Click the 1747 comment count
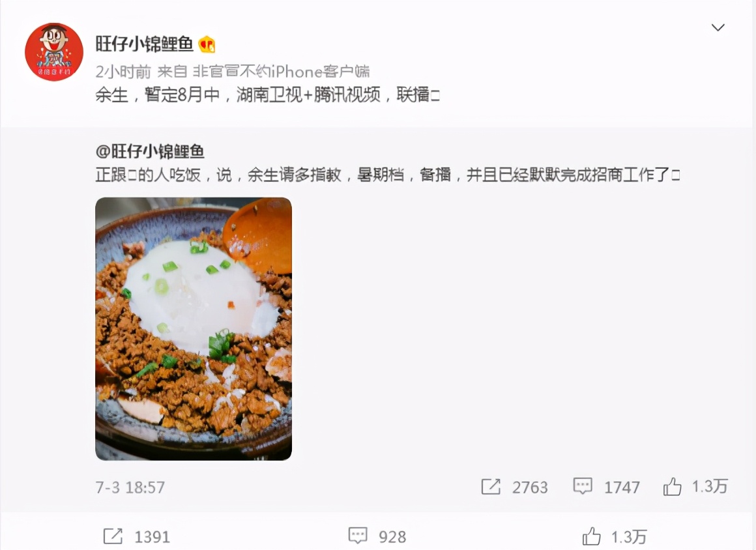Image resolution: width=756 pixels, height=550 pixels. 622,487
